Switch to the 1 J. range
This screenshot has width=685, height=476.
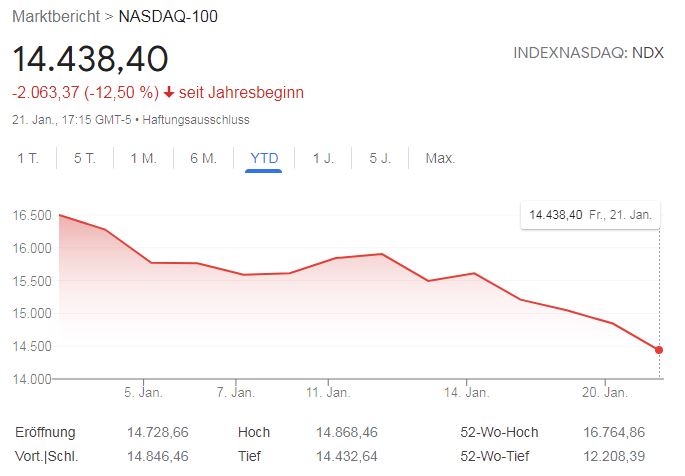point(323,158)
